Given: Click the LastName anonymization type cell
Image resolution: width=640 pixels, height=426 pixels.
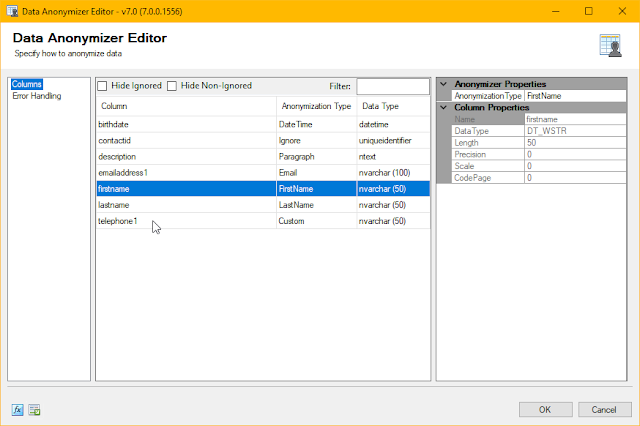Looking at the screenshot, I should click(316, 205).
